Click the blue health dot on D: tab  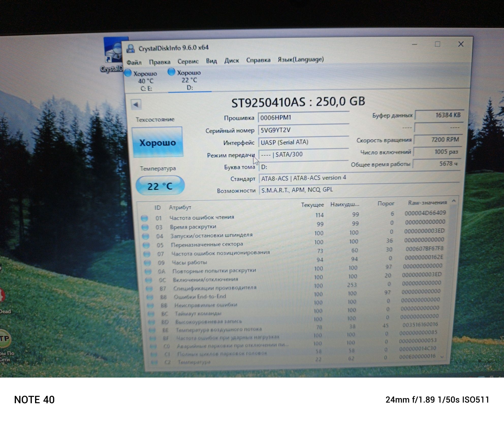pos(171,72)
